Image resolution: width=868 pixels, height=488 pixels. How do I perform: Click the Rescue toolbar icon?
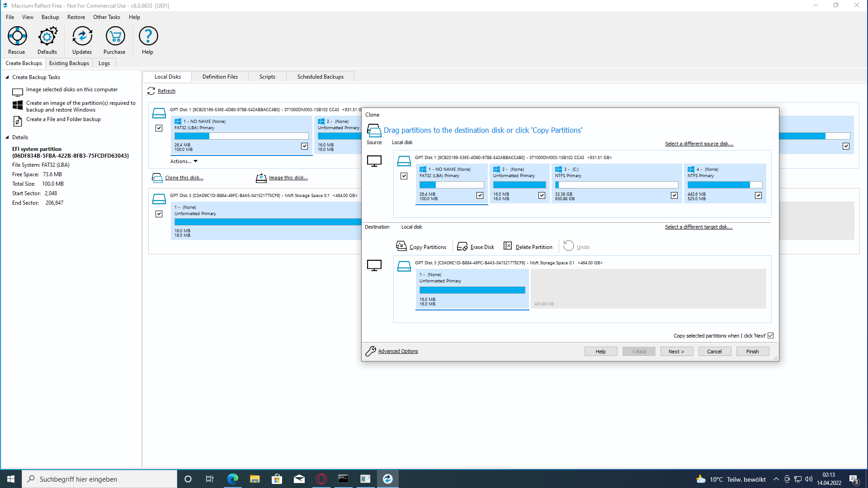pyautogui.click(x=17, y=36)
